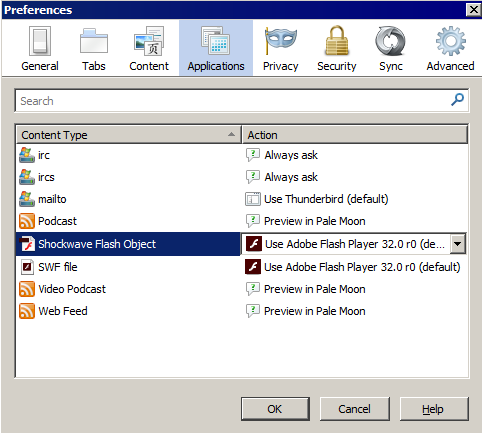The height and width of the screenshot is (433, 482).
Task: Sort list by Content Type header
Action: (x=129, y=135)
